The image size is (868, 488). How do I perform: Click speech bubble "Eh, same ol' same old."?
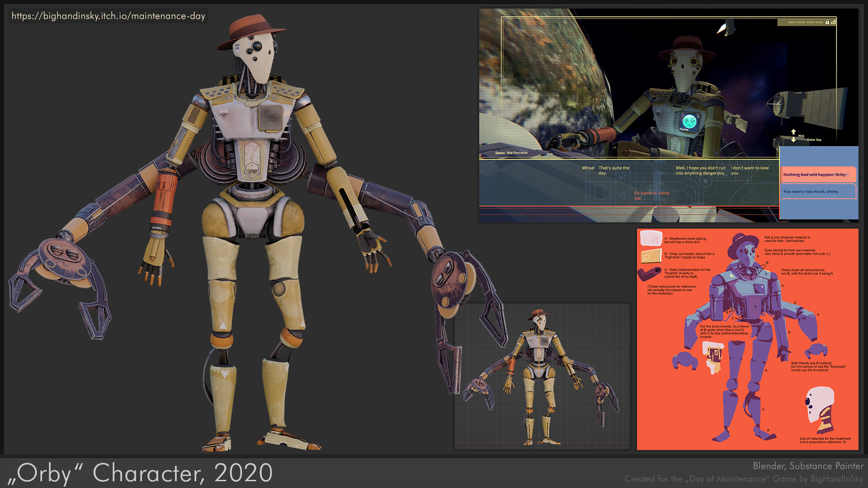coord(651,195)
